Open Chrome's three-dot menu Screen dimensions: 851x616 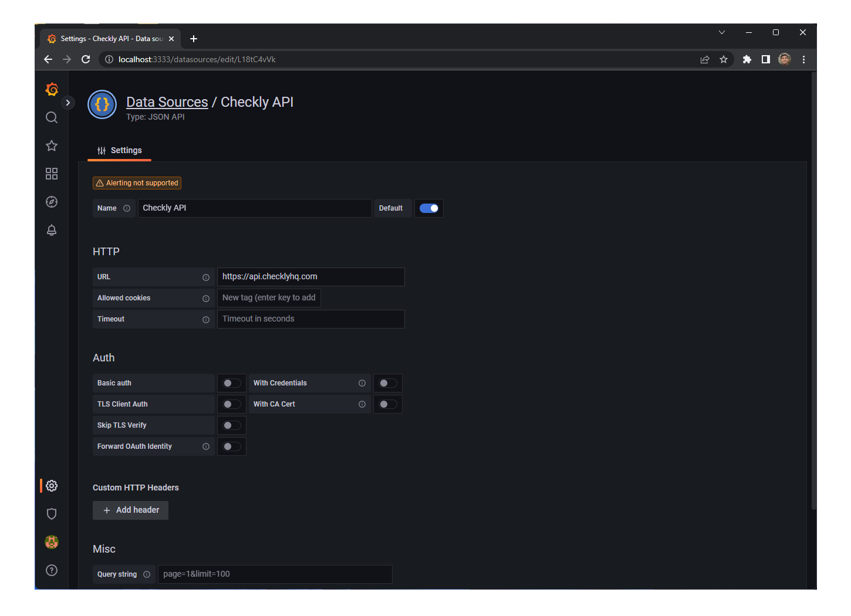[803, 59]
